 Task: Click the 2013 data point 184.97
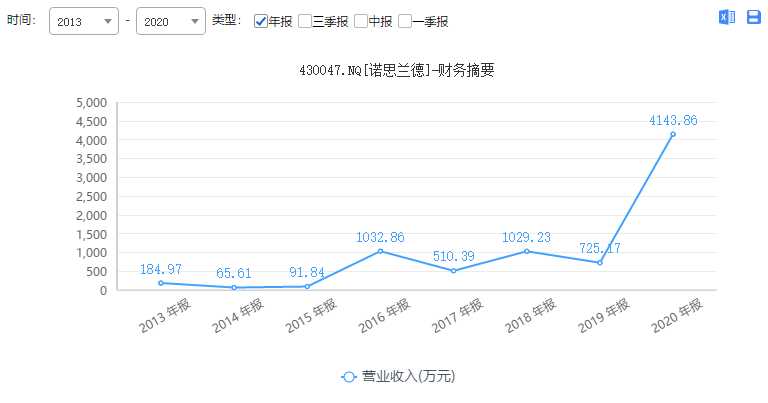point(161,283)
